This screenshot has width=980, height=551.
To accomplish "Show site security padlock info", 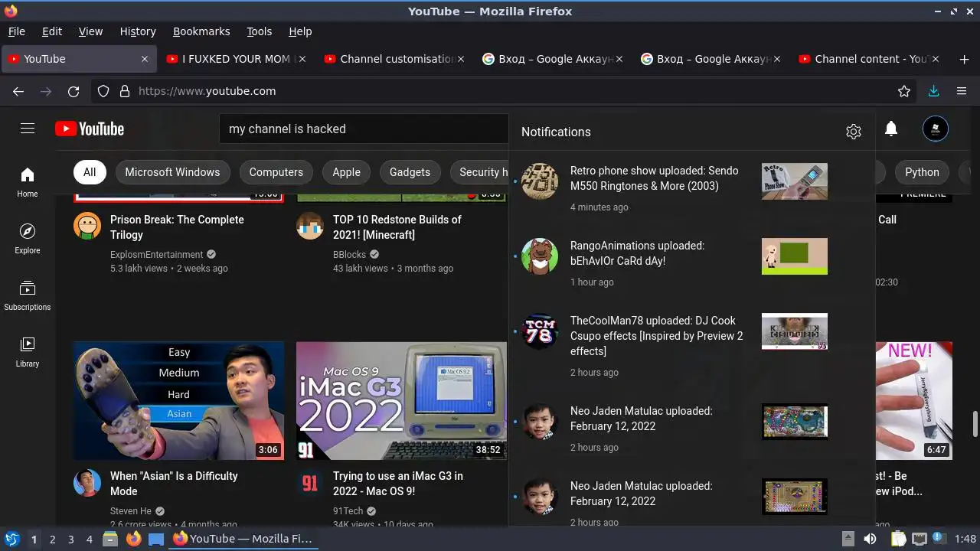I will 125,91.
